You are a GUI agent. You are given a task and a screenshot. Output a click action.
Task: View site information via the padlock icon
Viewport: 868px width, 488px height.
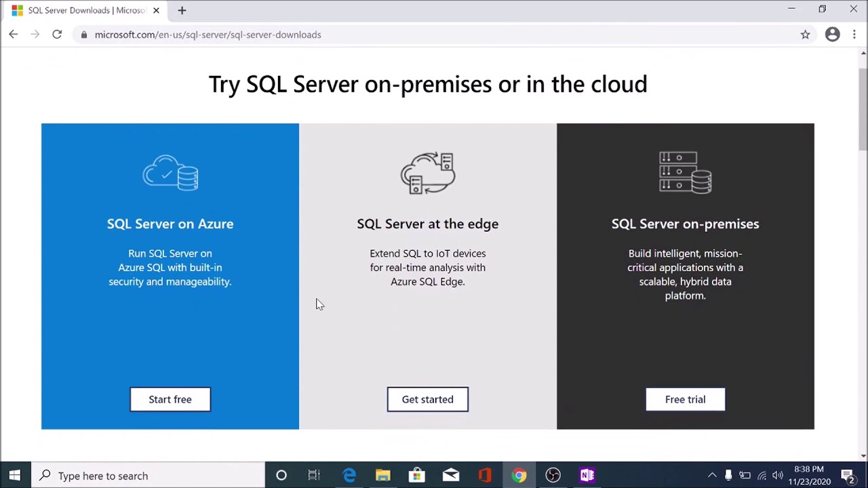click(x=84, y=35)
